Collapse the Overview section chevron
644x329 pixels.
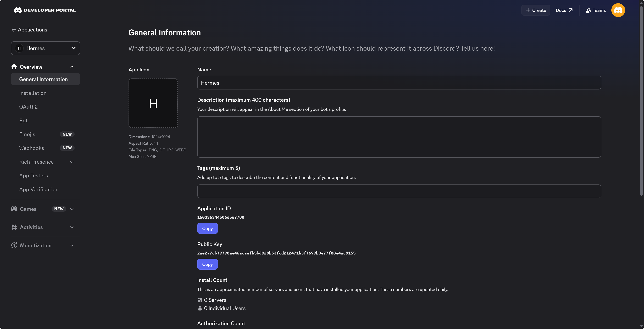[x=72, y=67]
